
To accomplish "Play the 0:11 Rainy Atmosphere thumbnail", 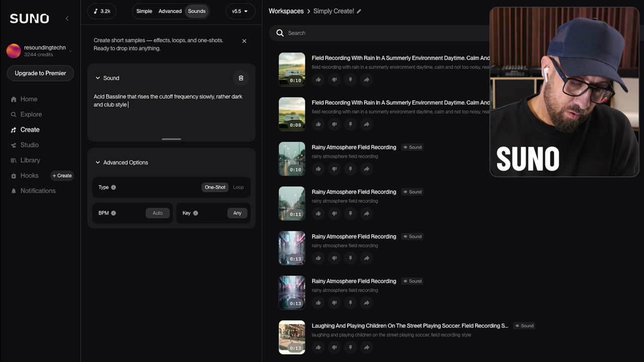I will [x=292, y=204].
